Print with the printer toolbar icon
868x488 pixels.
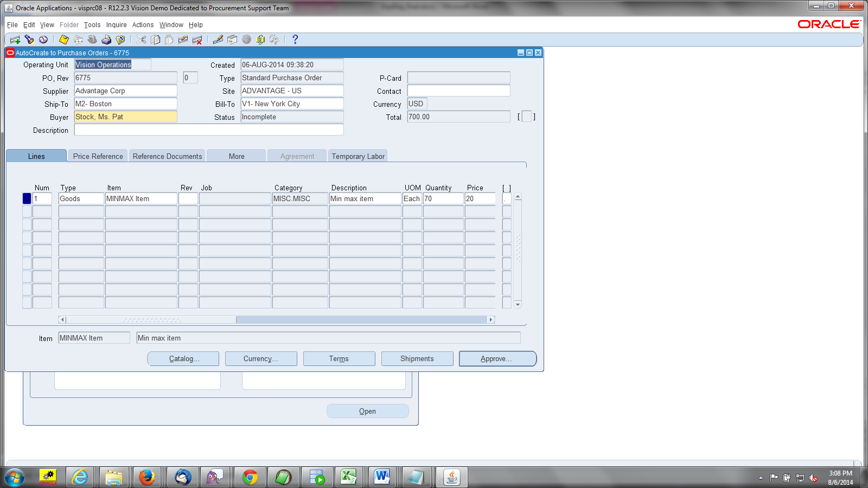pos(106,40)
